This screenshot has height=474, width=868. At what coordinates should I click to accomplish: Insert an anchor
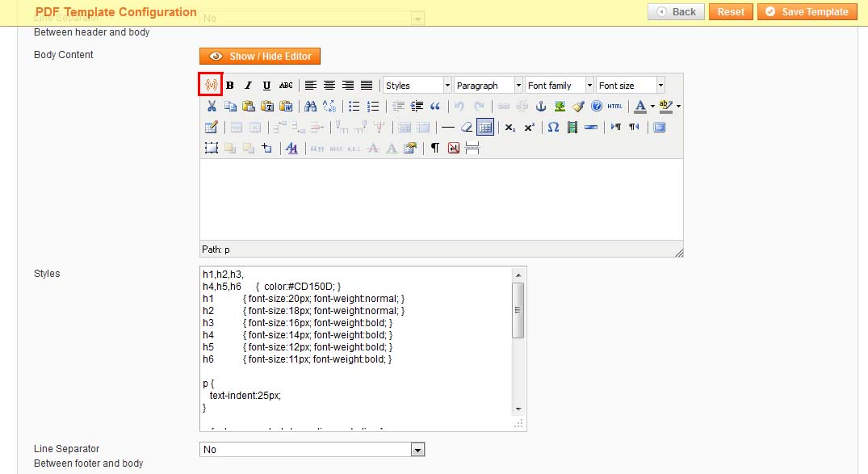[541, 106]
